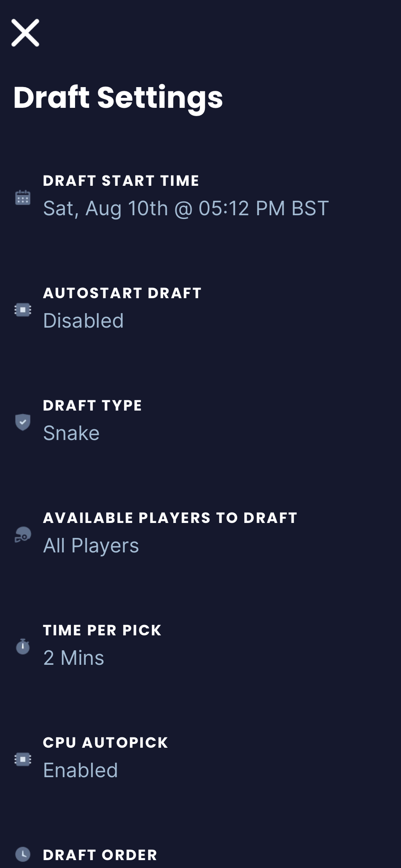Click the chip icon beside CPU Autopick

point(23,759)
